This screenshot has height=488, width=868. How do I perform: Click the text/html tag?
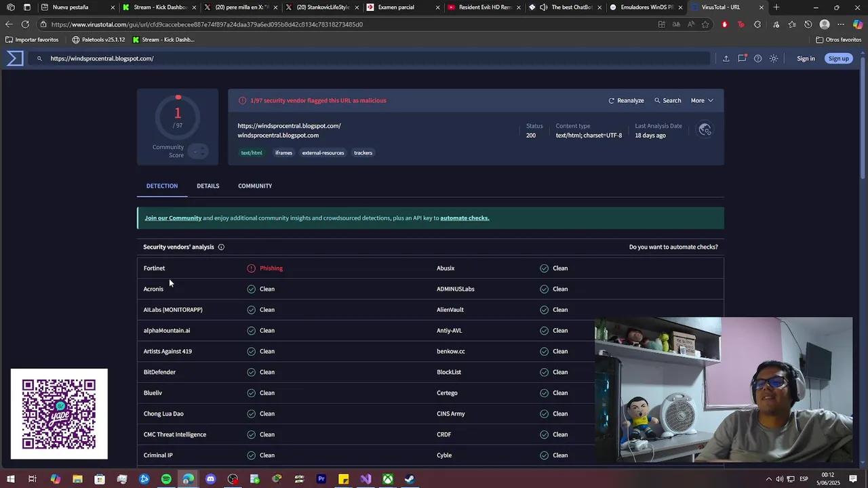click(252, 153)
